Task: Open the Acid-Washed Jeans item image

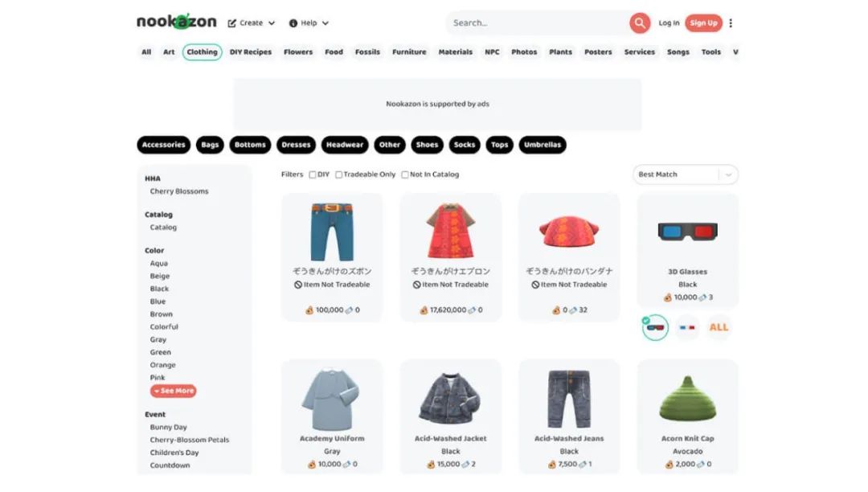Action: [568, 399]
